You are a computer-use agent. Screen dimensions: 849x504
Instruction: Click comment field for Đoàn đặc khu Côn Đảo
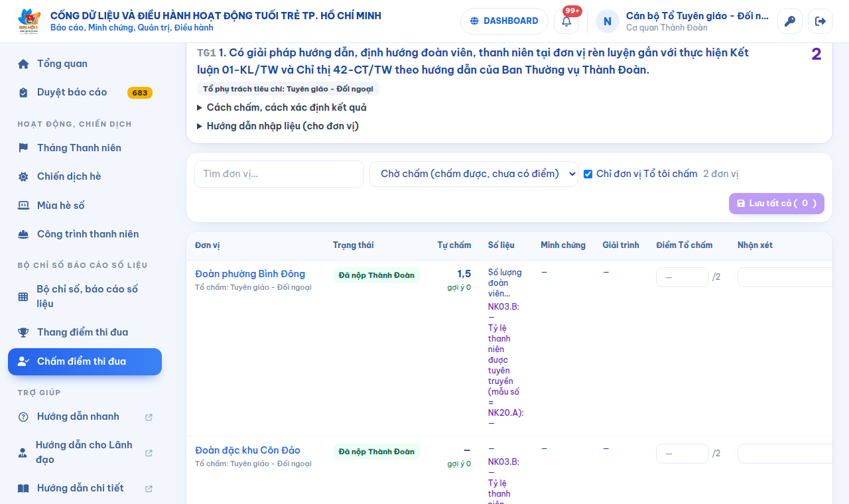coord(785,454)
